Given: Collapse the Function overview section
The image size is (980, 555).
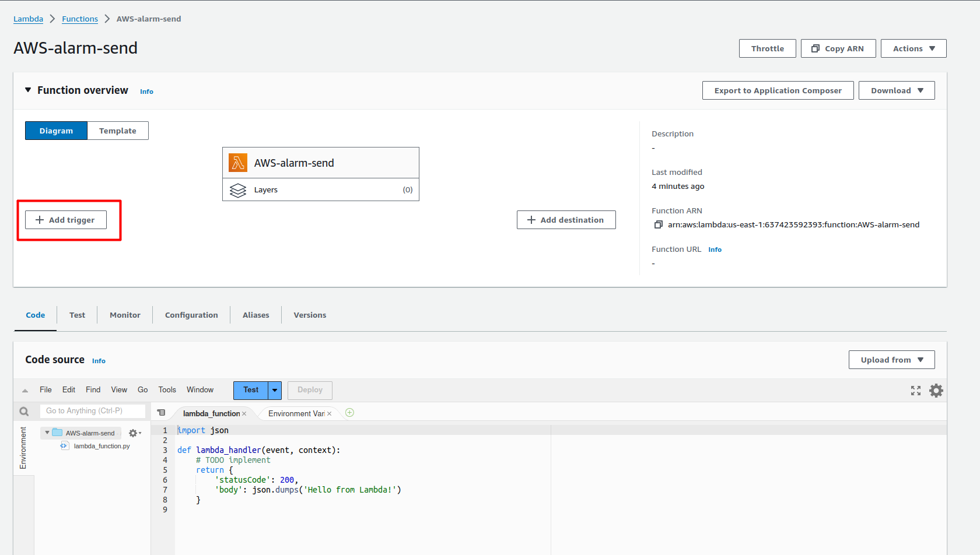Looking at the screenshot, I should tap(28, 90).
